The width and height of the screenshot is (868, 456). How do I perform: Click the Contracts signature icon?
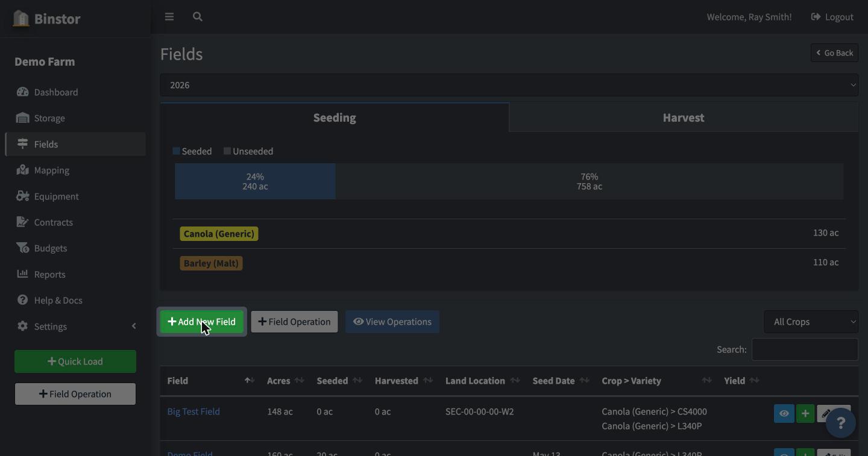[23, 222]
